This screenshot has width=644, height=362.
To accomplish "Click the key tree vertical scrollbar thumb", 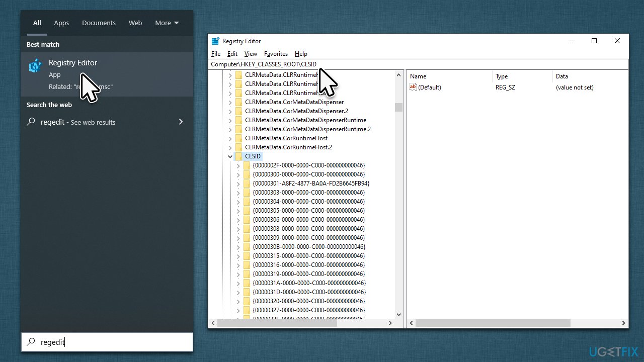I will point(399,107).
